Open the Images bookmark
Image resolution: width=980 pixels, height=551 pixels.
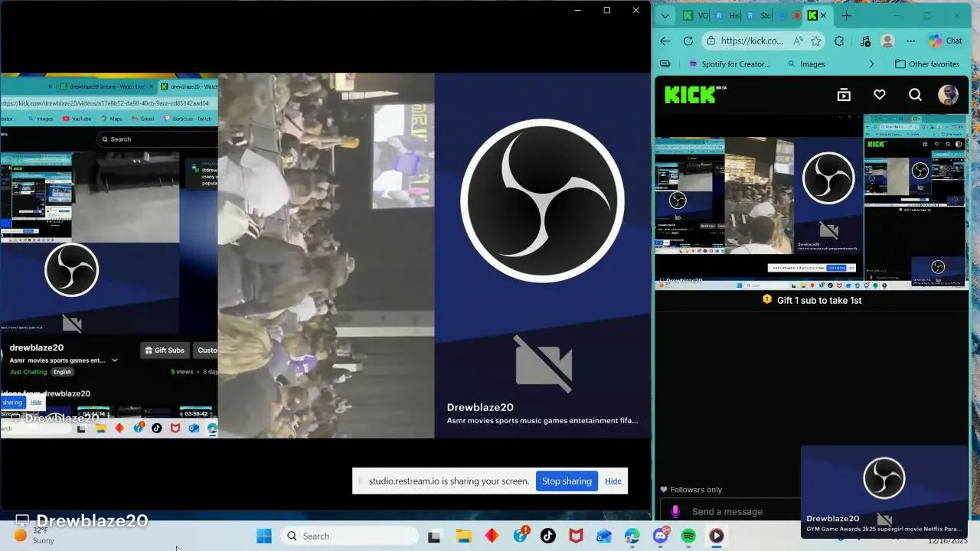tap(806, 64)
